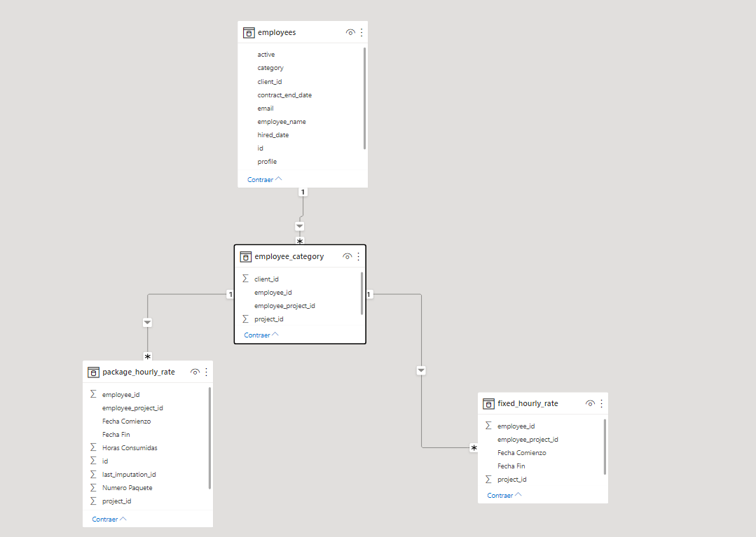Click sigma icon beside id in package_hourly_rate
The width and height of the screenshot is (756, 537).
tap(93, 461)
